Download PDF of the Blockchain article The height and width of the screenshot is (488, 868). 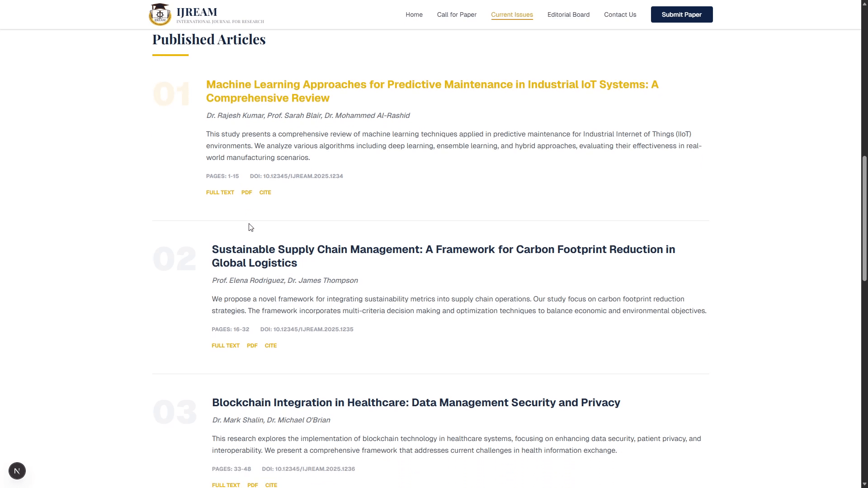tap(252, 485)
